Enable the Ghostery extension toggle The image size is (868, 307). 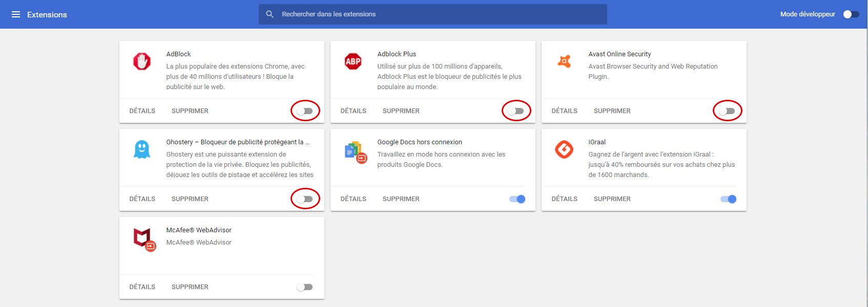(x=305, y=199)
